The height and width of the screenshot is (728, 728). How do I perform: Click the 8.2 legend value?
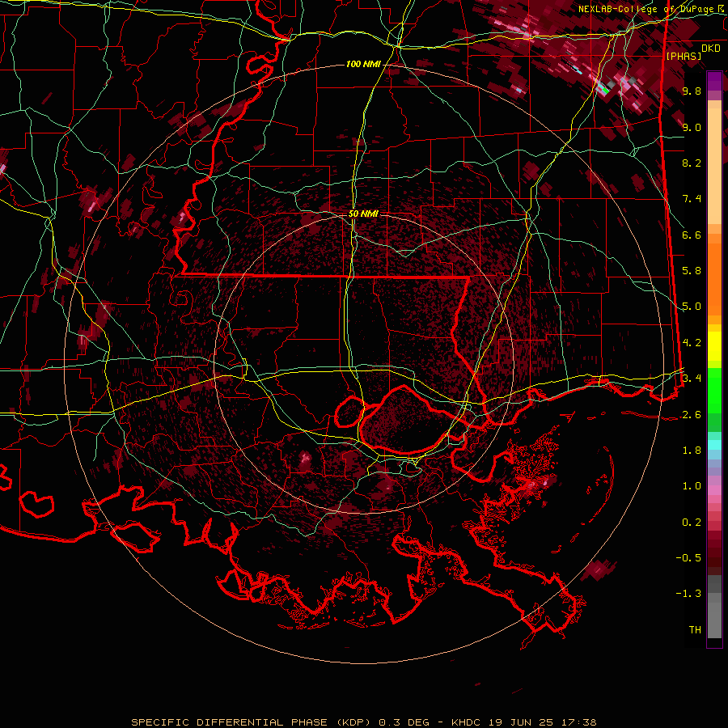pyautogui.click(x=692, y=163)
